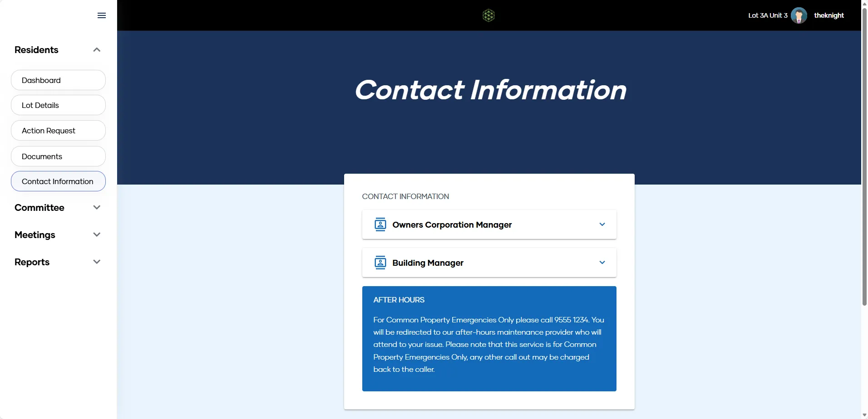Expand Building Manager dropdown arrow
The image size is (868, 419).
tap(602, 263)
